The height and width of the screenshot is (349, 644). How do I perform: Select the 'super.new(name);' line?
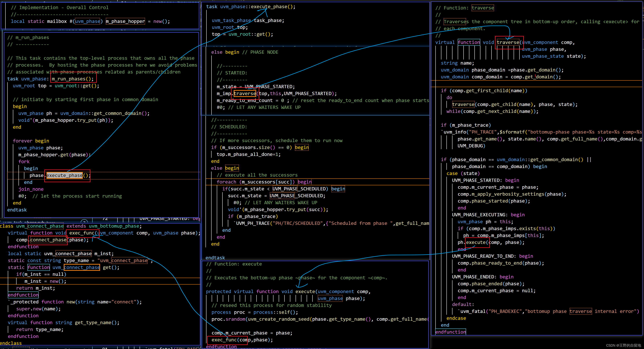coord(38,309)
